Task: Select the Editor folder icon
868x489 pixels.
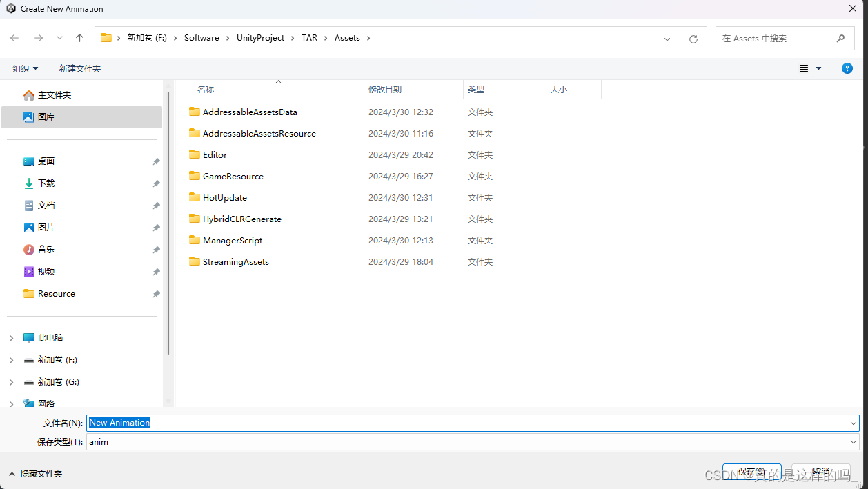Action: [x=195, y=154]
